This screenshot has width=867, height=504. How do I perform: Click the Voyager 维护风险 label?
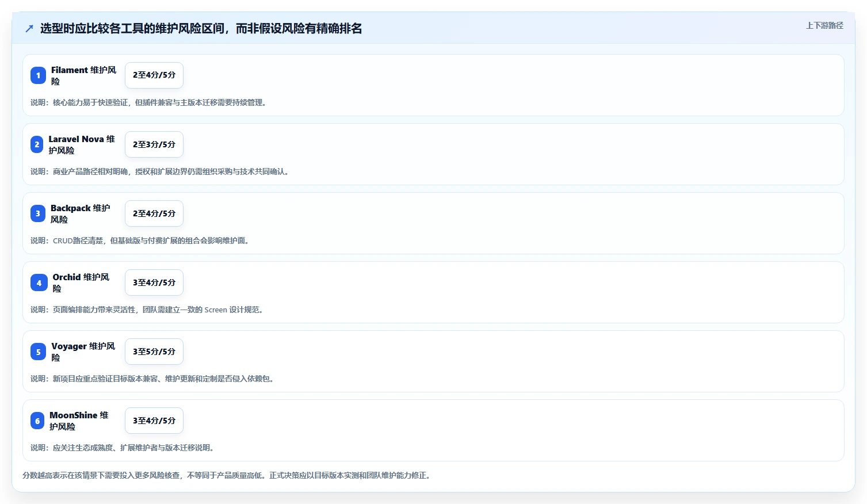coord(83,352)
